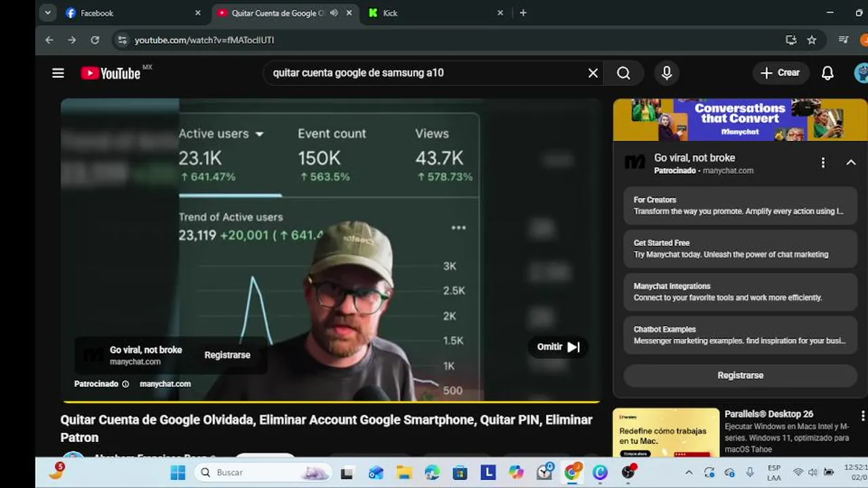Bookmark this page with the star
This screenshot has width=868, height=488.
coord(812,40)
